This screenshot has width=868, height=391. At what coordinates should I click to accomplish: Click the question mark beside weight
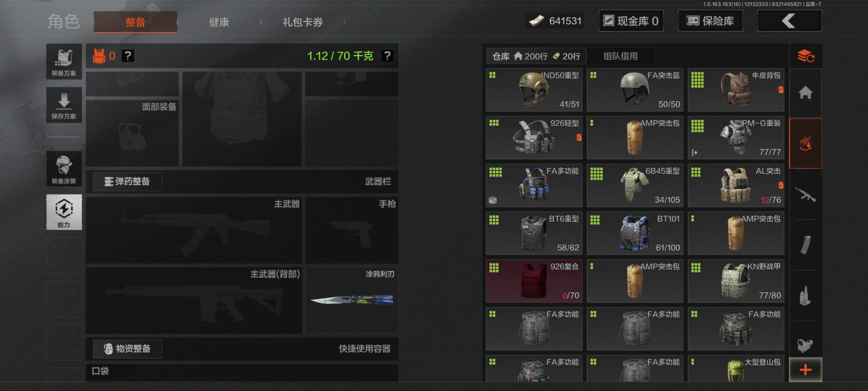(387, 56)
